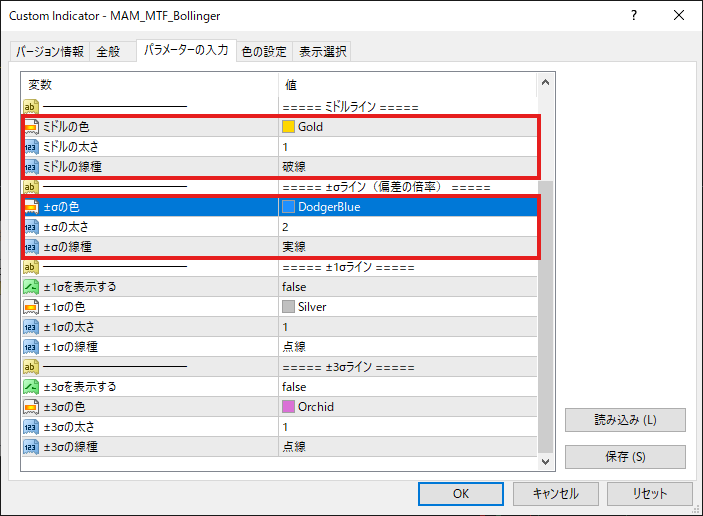Open the DodgerBlue color value dropdown
The image size is (703, 516).
408,207
